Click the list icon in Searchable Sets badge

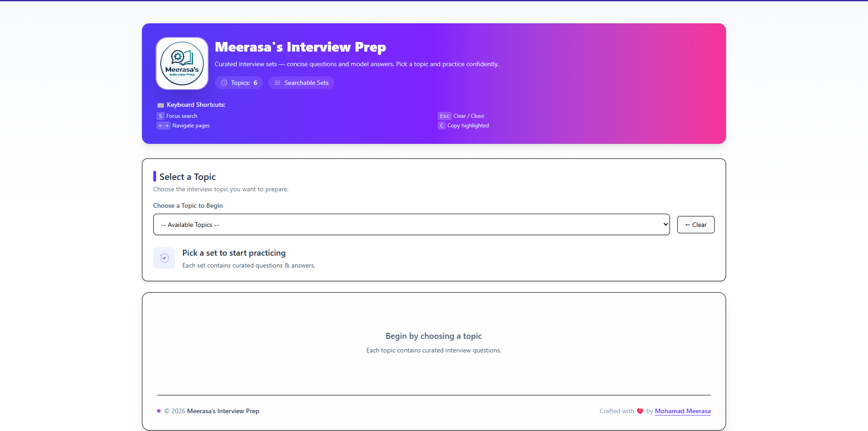pos(277,83)
